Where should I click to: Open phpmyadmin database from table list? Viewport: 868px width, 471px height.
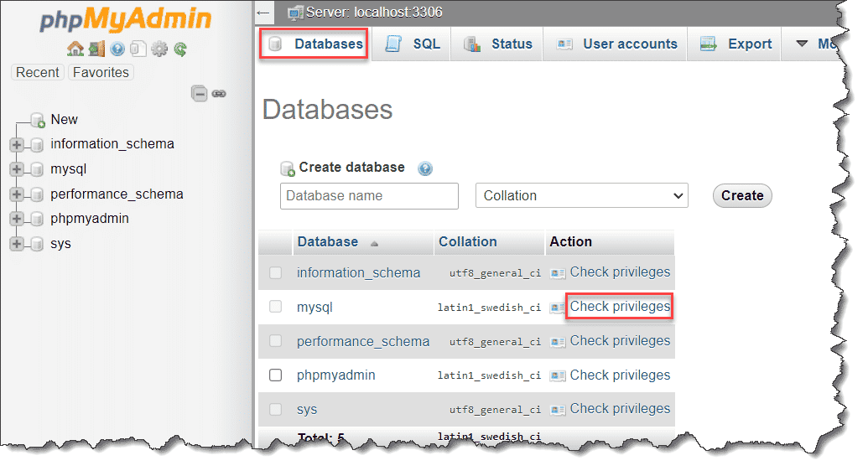(x=336, y=375)
